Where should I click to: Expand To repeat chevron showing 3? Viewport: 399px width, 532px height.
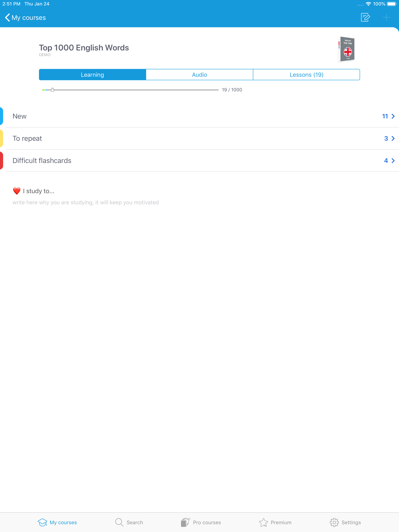tap(393, 138)
